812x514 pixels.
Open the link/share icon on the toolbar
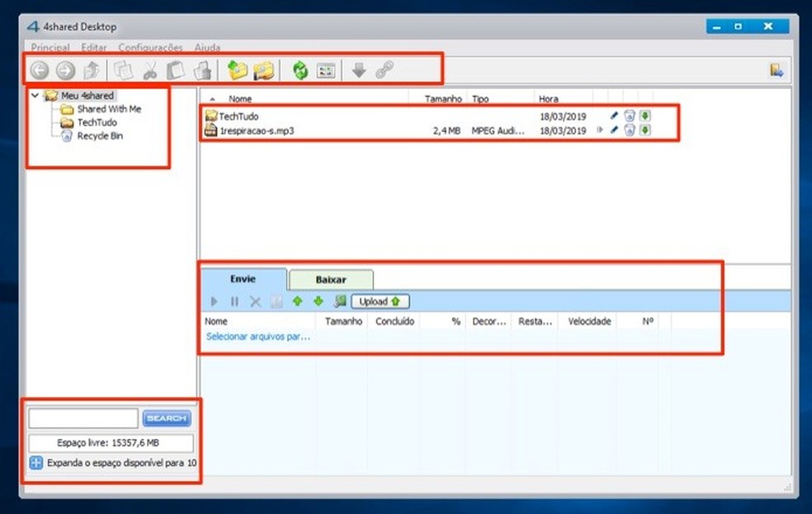pyautogui.click(x=386, y=70)
